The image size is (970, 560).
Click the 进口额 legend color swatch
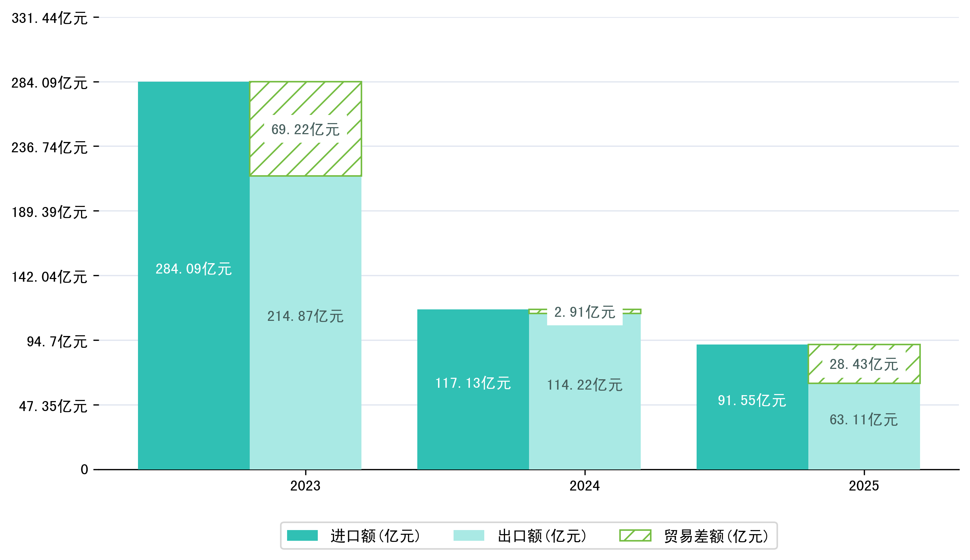click(302, 535)
